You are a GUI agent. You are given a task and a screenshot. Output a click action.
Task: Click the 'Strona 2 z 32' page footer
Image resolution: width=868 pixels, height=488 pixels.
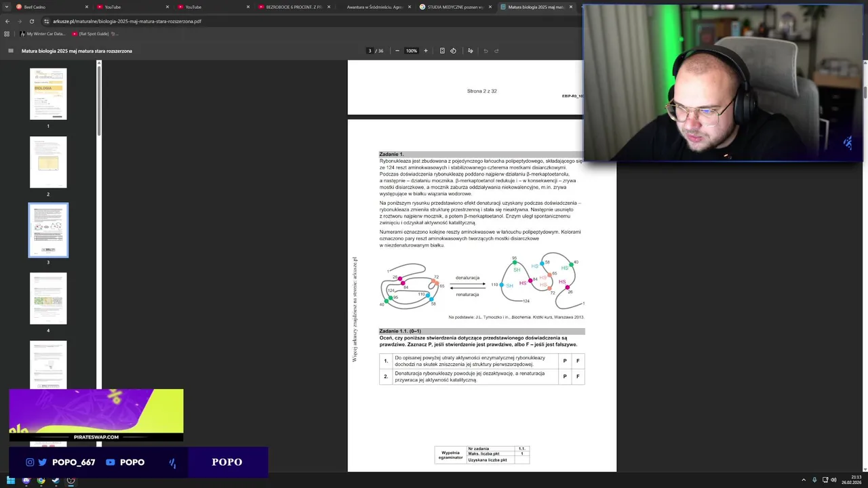[482, 91]
